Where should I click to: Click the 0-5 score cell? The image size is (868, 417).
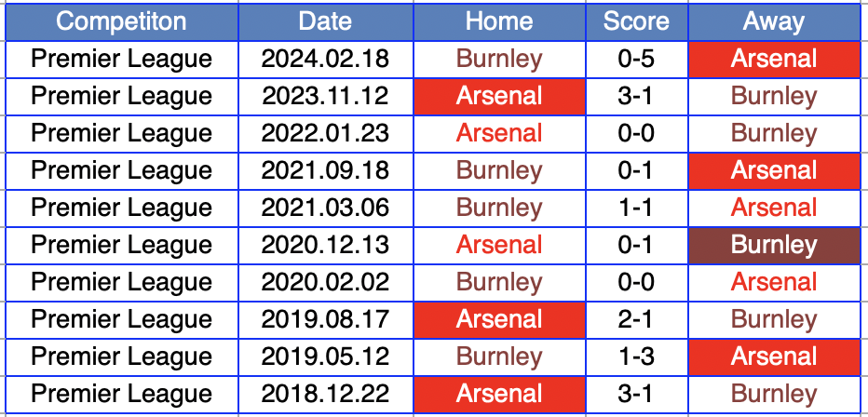pyautogui.click(x=636, y=59)
